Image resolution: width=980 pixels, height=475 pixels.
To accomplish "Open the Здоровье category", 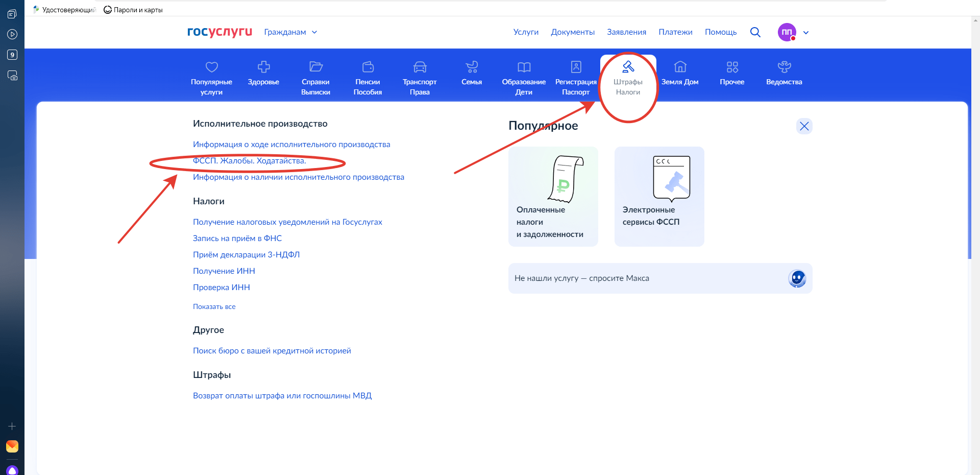I will click(x=263, y=74).
